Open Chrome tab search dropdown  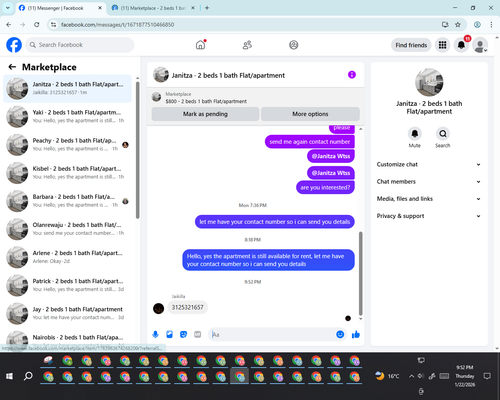8,8
